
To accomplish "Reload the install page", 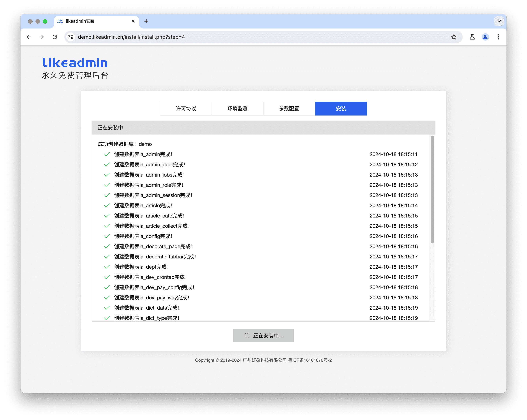I will coord(55,37).
